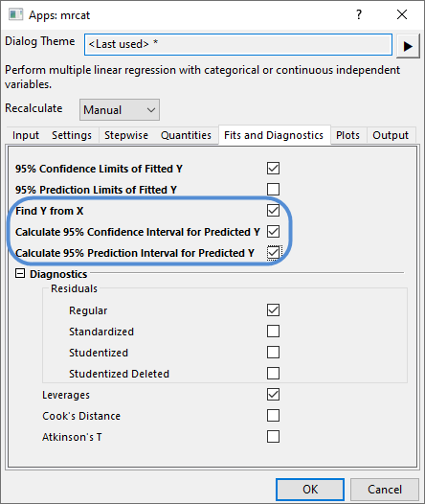425x504 pixels.
Task: Switch to the Input tab
Action: [x=26, y=135]
